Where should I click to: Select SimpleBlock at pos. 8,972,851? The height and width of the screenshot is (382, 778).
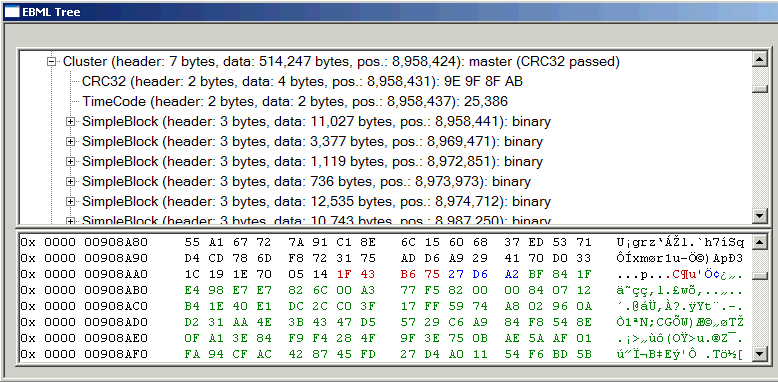tap(312, 161)
